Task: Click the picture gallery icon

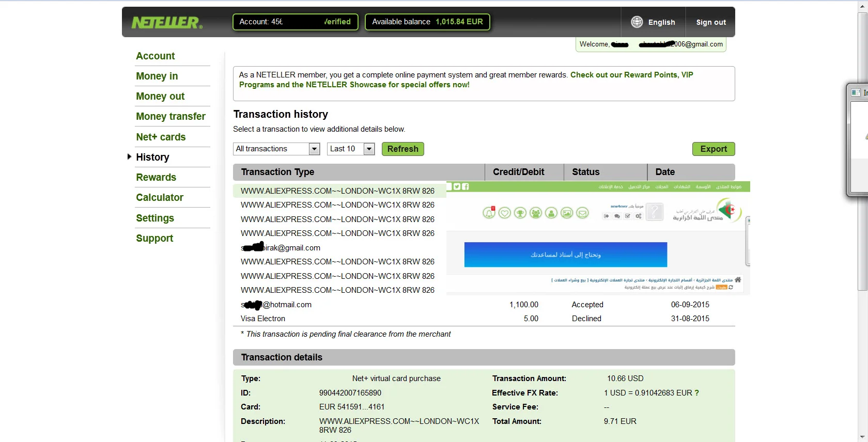Action: pos(567,213)
